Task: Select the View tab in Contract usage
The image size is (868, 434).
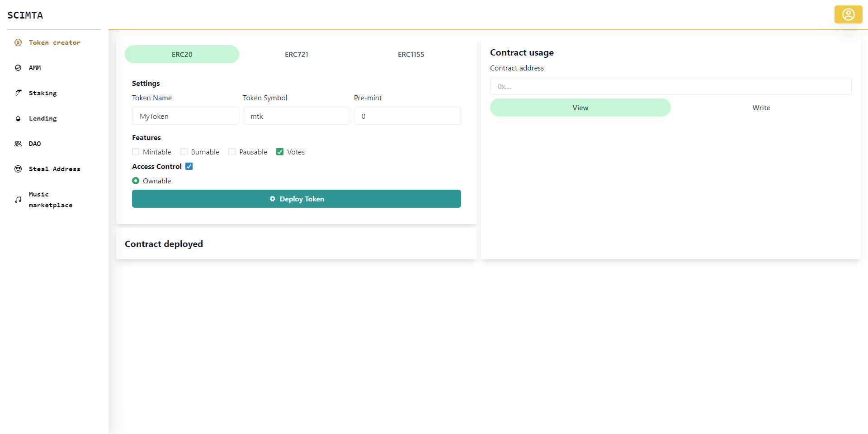Action: click(580, 107)
